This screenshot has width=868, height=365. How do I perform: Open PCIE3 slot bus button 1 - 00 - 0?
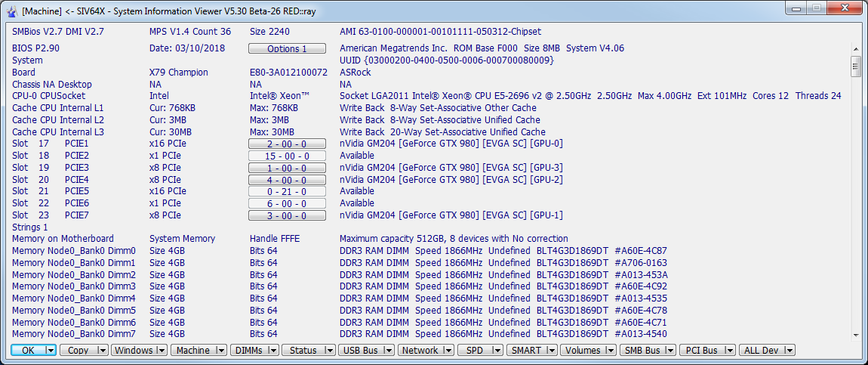click(x=287, y=168)
